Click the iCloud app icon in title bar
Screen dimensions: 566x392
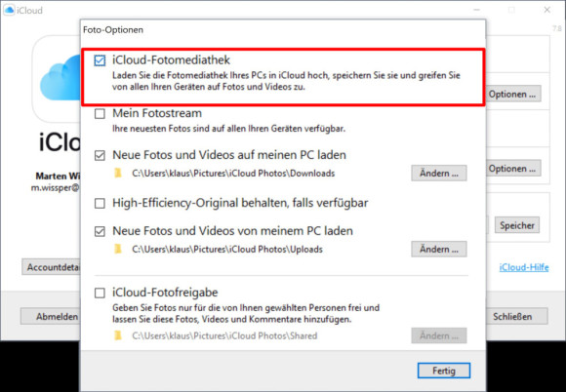pyautogui.click(x=9, y=10)
